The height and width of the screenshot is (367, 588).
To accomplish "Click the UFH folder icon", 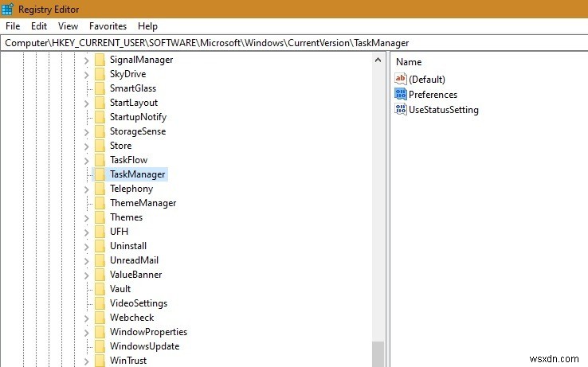I will tap(100, 232).
